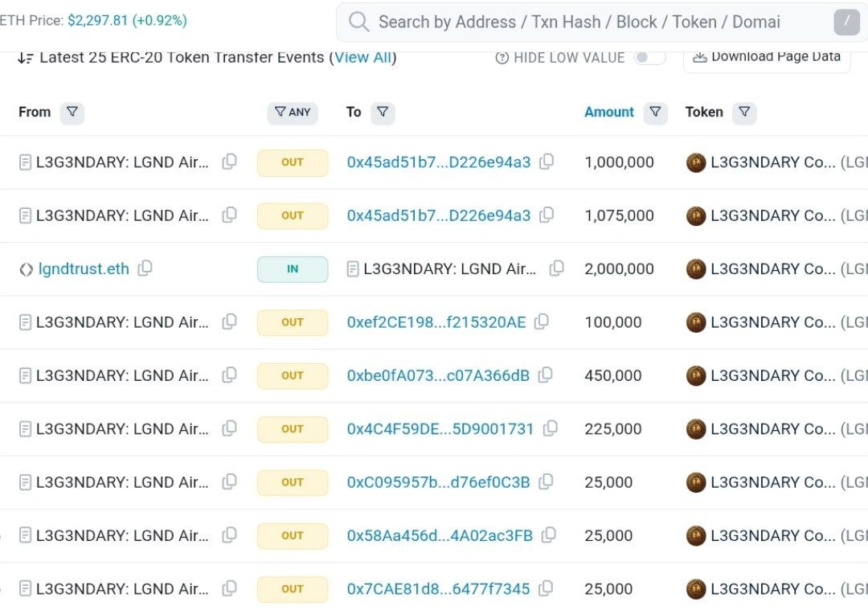
Task: Copy From address in 225,000 row
Action: tap(229, 428)
